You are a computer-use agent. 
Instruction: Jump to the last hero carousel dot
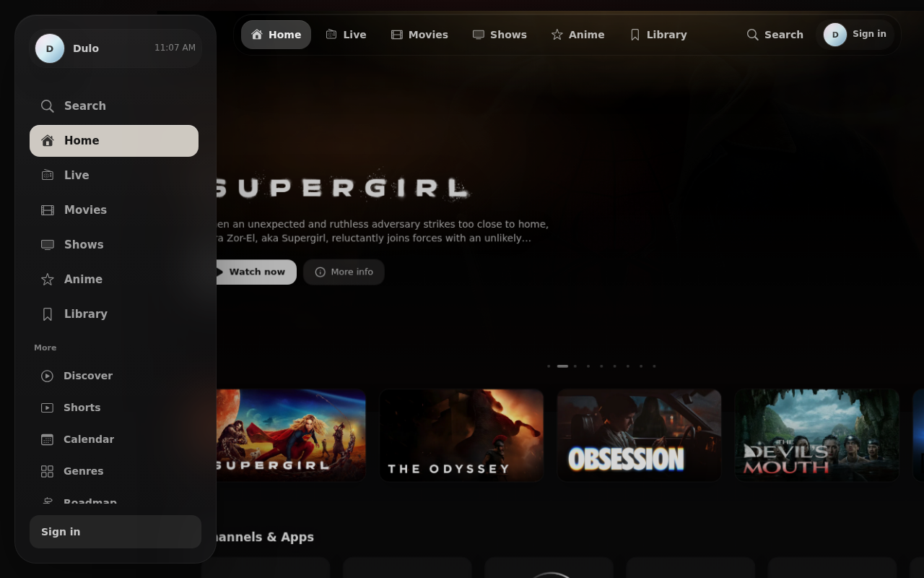(x=654, y=366)
